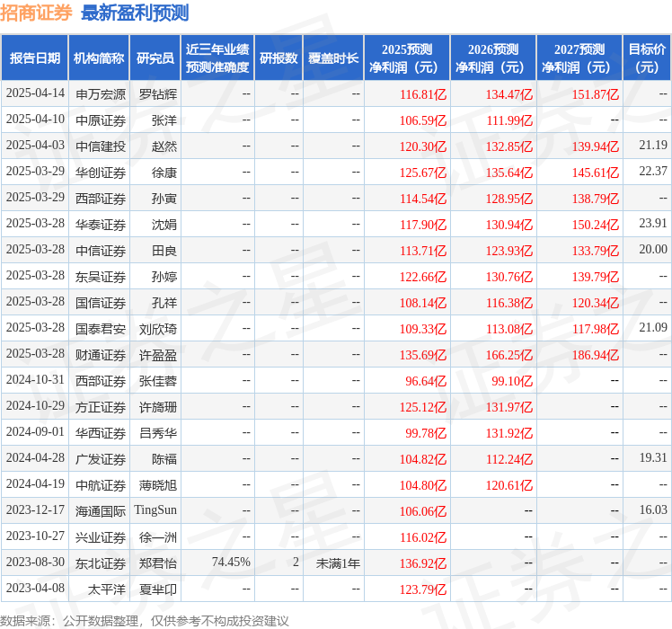
Task: Open the 申万宏源 institution entry
Action: (101, 93)
